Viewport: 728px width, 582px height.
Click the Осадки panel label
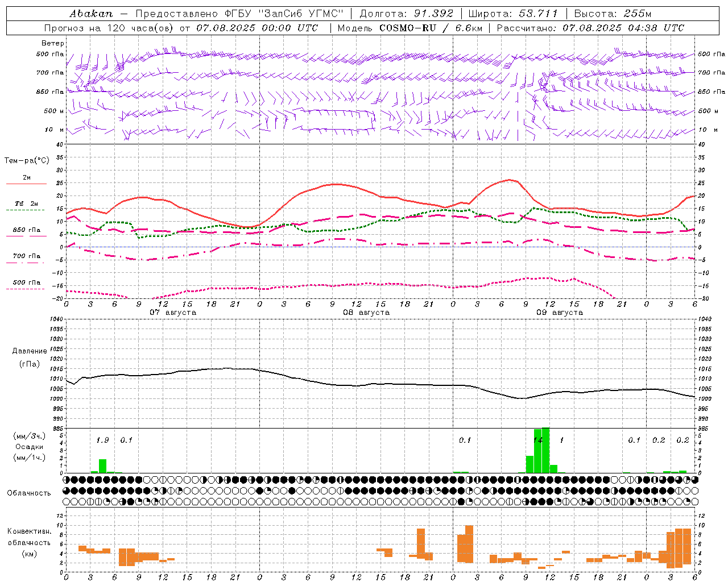pyautogui.click(x=29, y=447)
